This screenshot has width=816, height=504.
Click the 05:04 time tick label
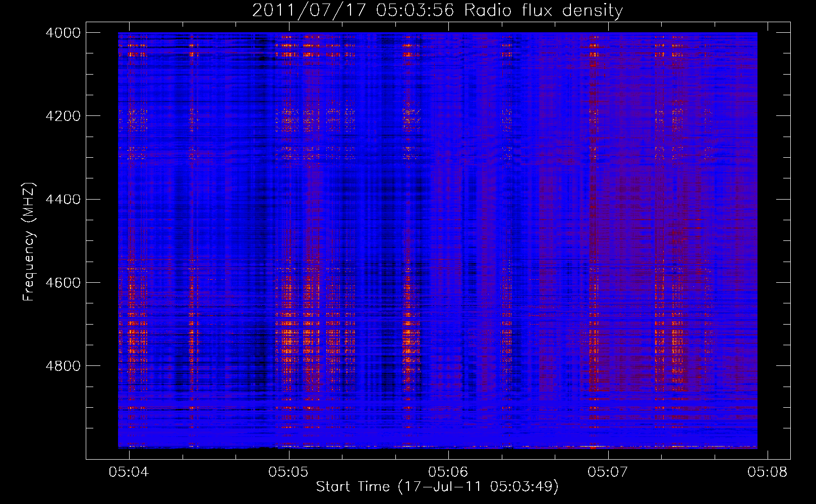pyautogui.click(x=129, y=472)
